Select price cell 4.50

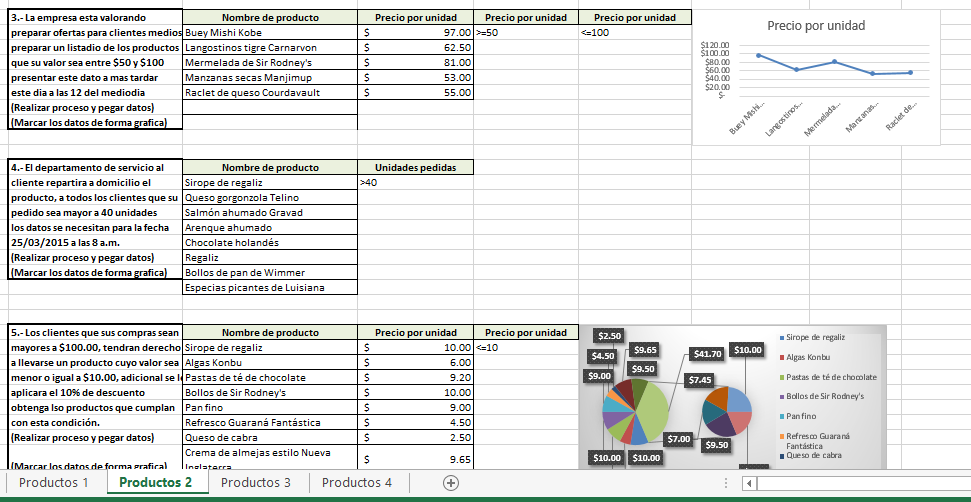click(416, 423)
